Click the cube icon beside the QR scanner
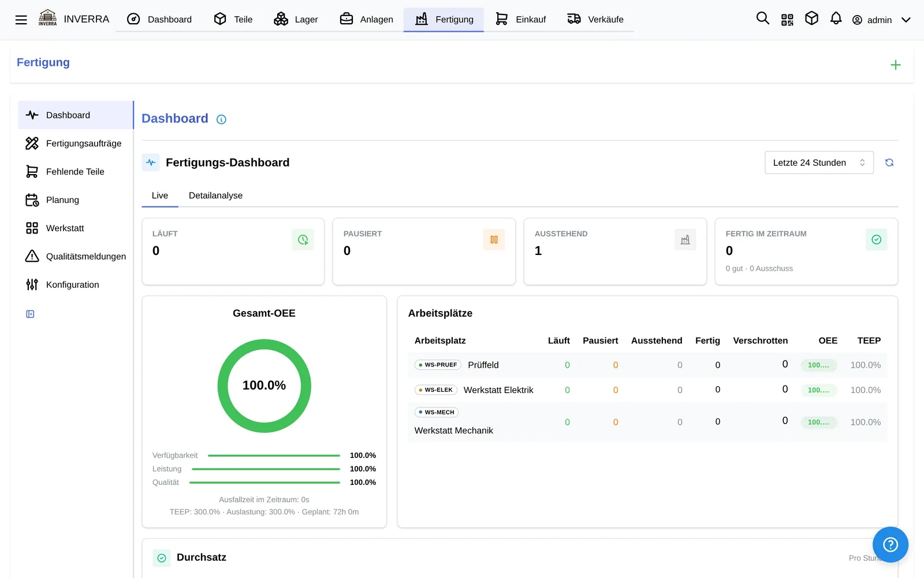 point(811,18)
